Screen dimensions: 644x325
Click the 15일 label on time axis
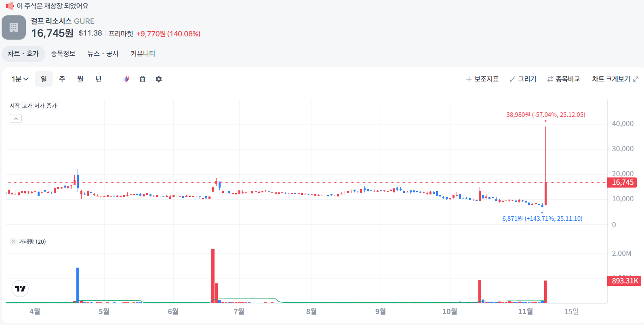(x=572, y=311)
